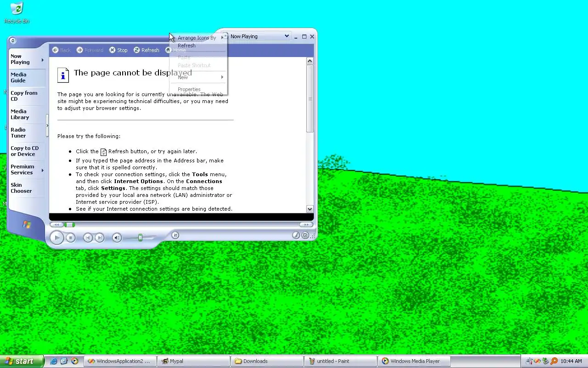Viewport: 588px width, 368px height.
Task: Open the Radio Tuner tab
Action: click(27, 133)
